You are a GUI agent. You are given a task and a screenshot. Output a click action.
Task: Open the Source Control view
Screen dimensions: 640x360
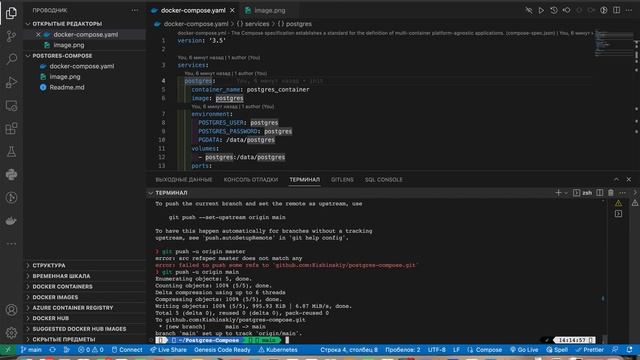pos(11,36)
